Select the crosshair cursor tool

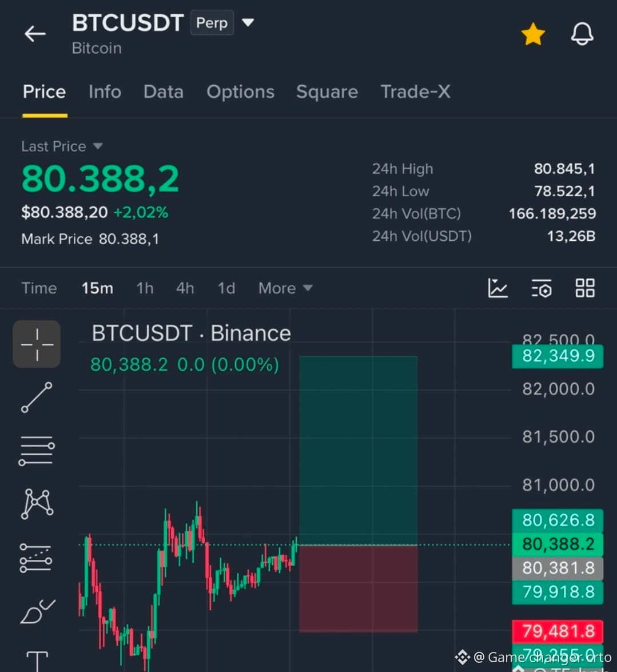coord(37,344)
